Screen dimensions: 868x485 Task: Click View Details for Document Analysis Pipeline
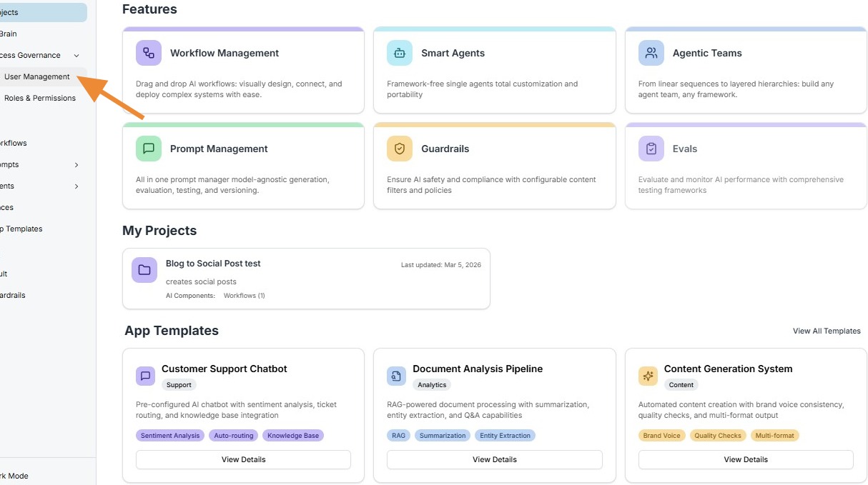[495, 459]
